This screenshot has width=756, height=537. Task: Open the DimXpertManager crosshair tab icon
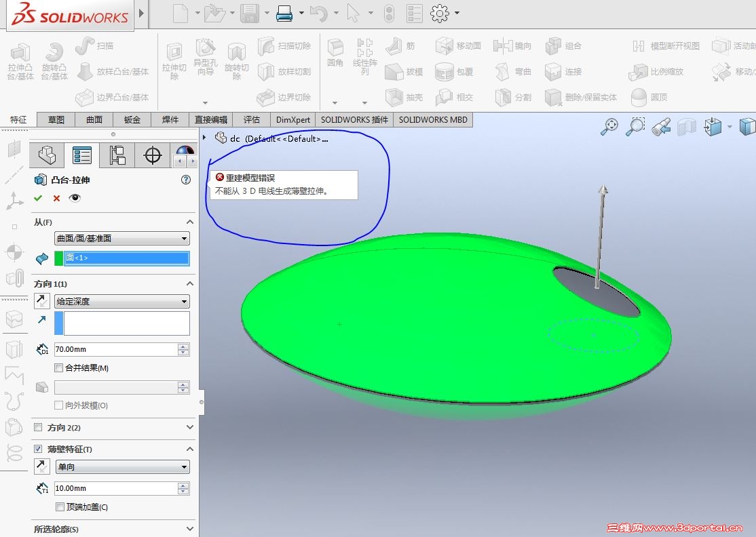[153, 156]
